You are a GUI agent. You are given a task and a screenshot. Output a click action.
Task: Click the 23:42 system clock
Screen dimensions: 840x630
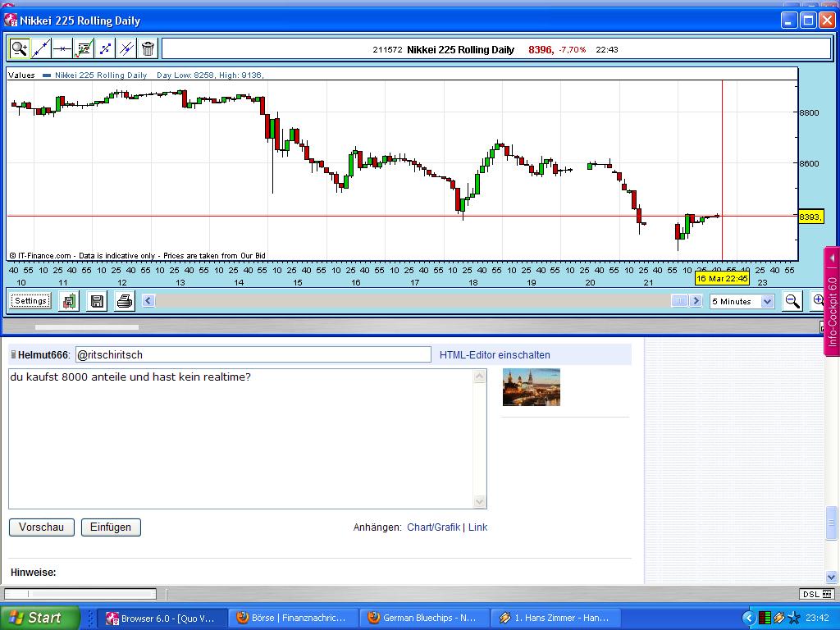(817, 619)
